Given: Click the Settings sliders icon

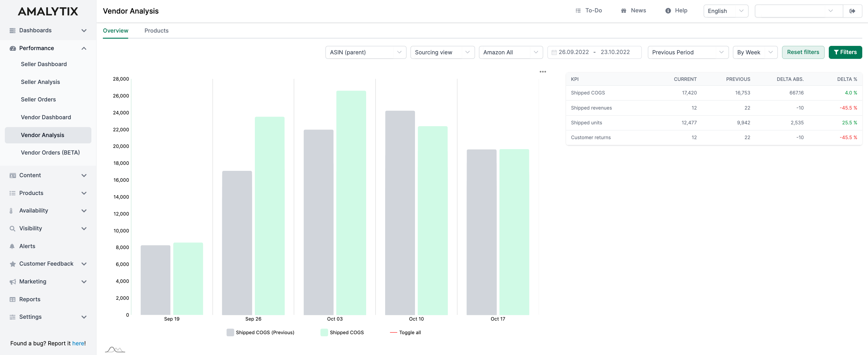Looking at the screenshot, I should click(12, 317).
